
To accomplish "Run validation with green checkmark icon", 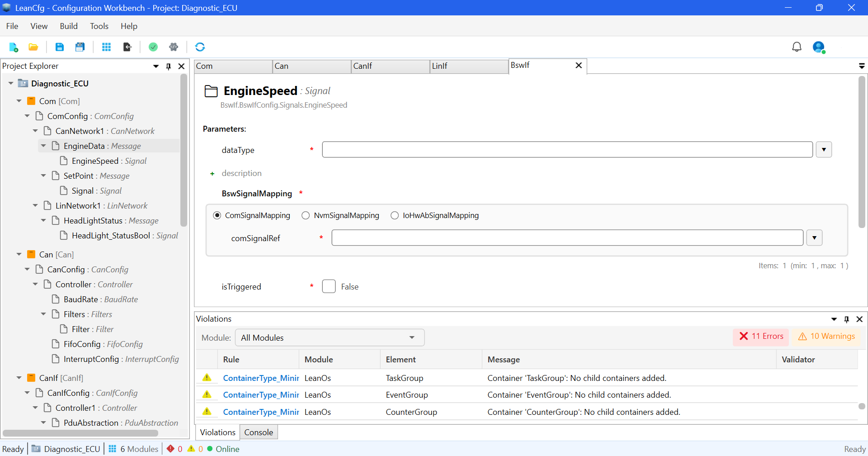I will click(x=153, y=47).
